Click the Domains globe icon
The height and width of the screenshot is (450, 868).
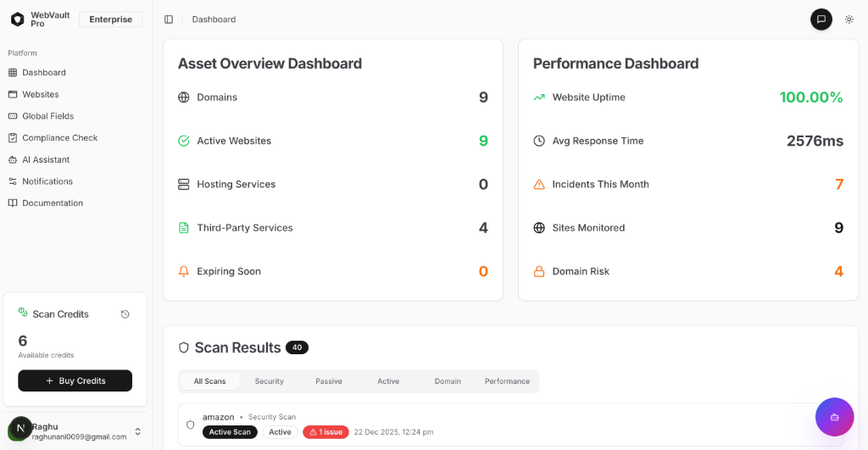click(x=184, y=97)
